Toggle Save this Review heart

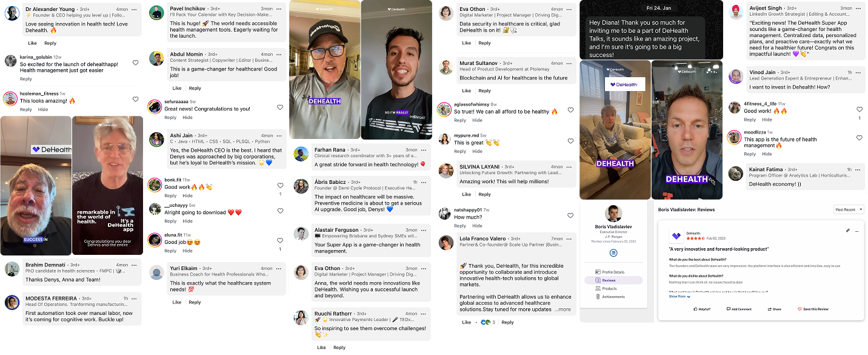800,309
